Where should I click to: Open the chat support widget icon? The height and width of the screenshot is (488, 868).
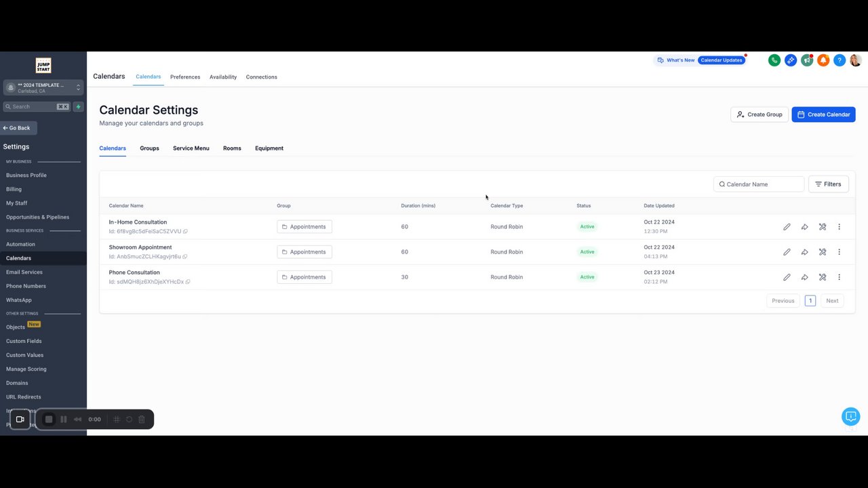(x=850, y=417)
